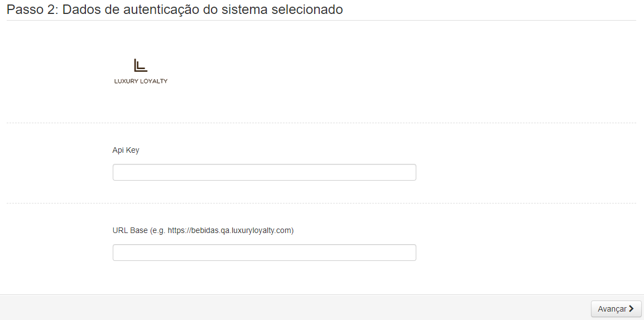
Task: Click the e.g. abbreviation in URL Base label
Action: 158,231
